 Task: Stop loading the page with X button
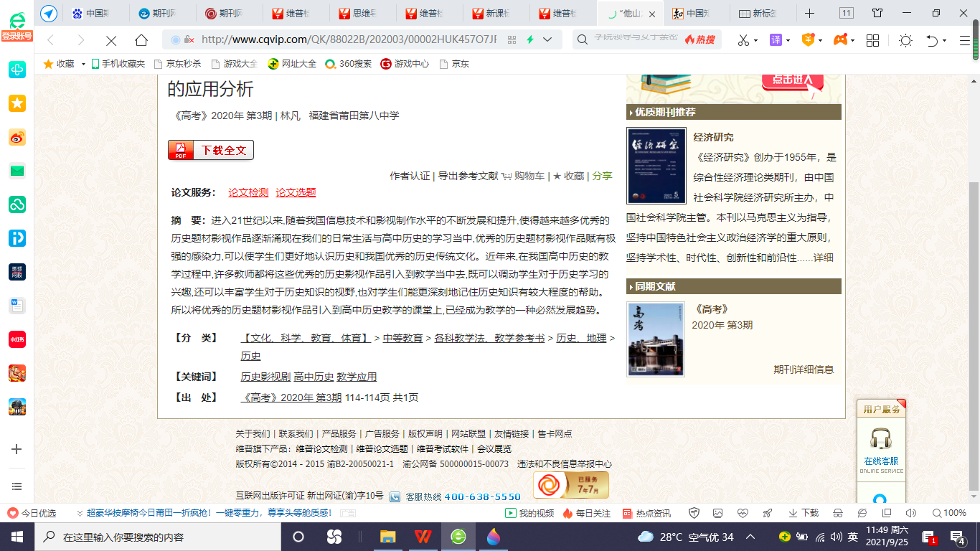pyautogui.click(x=111, y=40)
